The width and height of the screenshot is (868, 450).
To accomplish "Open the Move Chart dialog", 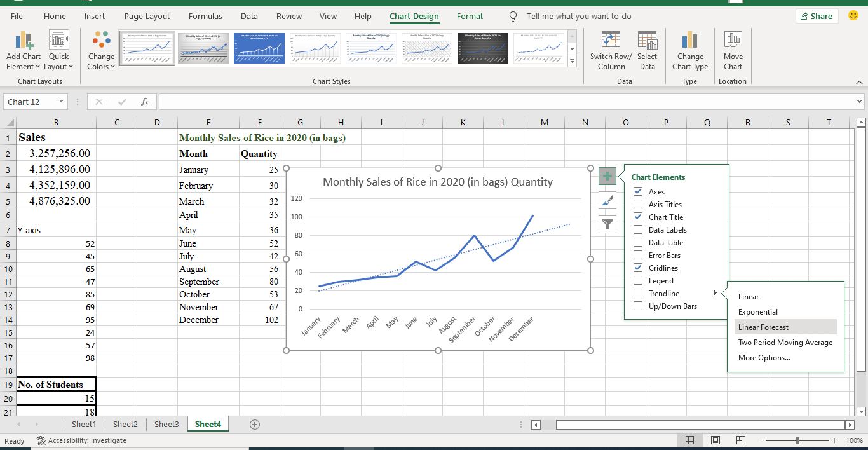I will tap(733, 51).
